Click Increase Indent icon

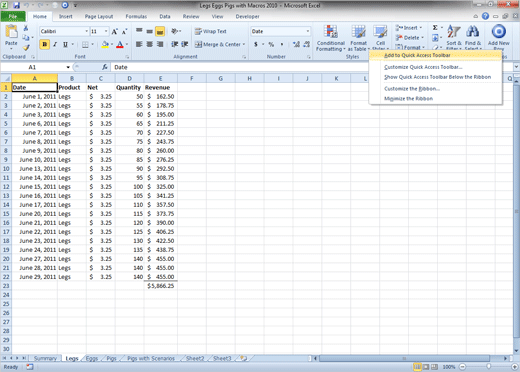click(x=185, y=44)
